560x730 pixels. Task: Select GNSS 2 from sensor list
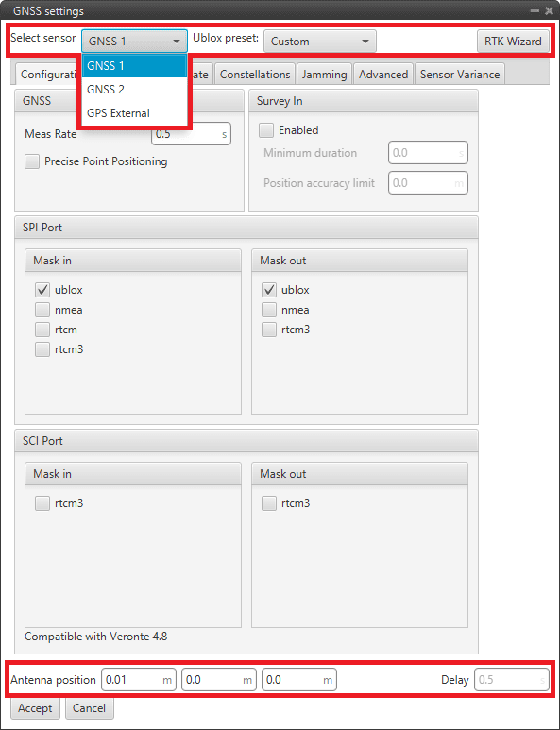(x=134, y=90)
